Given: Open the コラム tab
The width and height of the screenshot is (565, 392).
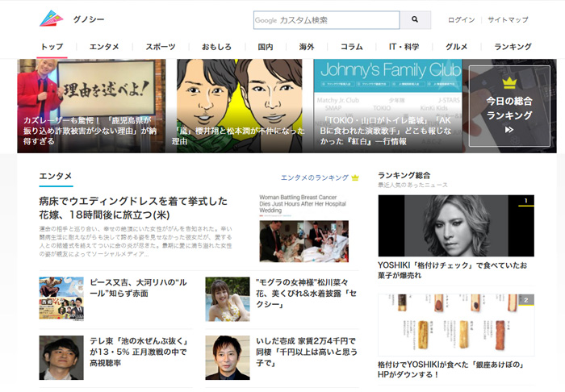Looking at the screenshot, I should pos(352,47).
